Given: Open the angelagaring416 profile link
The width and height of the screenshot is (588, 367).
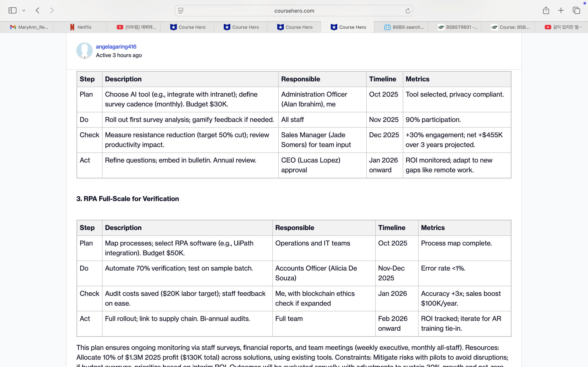Looking at the screenshot, I should tap(116, 47).
